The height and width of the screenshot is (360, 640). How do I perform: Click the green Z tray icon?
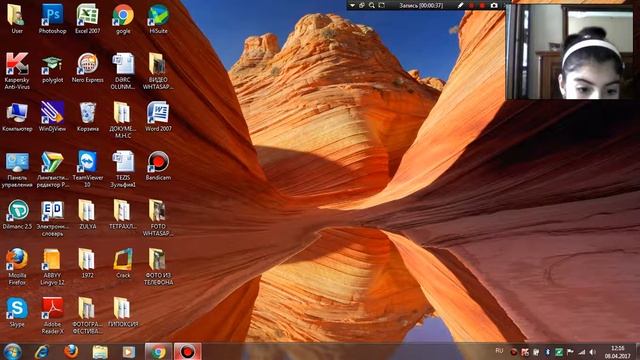pos(559,352)
